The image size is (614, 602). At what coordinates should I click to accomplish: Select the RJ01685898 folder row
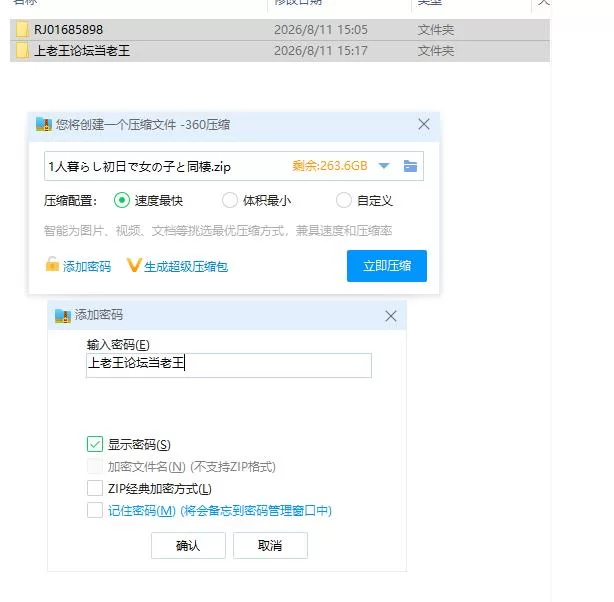[x=280, y=30]
